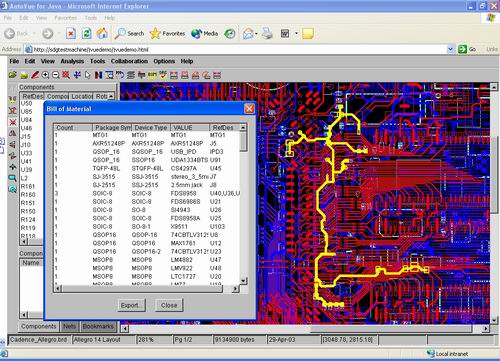Open the dropdown beside the Edit document icon
The height and width of the screenshot is (361, 500).
296,33
